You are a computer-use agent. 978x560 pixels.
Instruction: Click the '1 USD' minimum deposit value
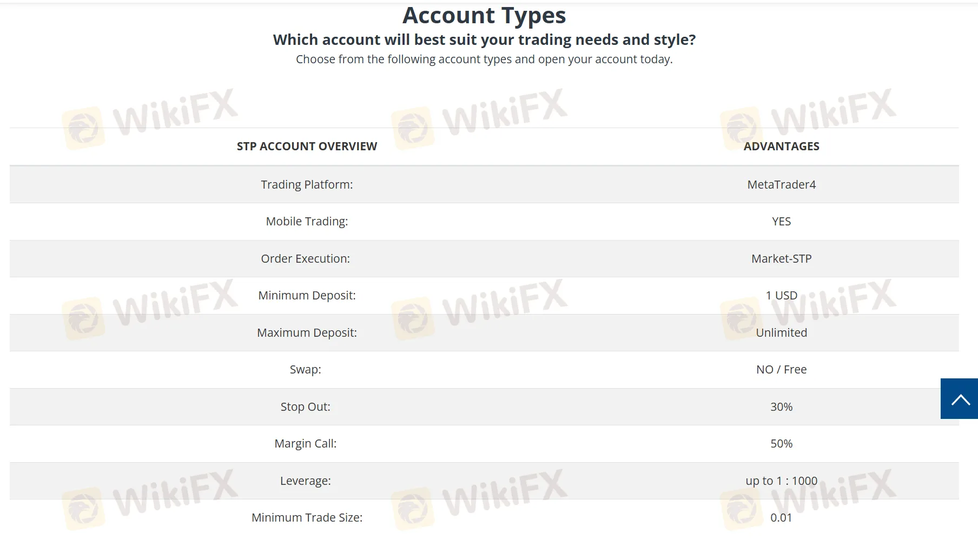coord(781,296)
